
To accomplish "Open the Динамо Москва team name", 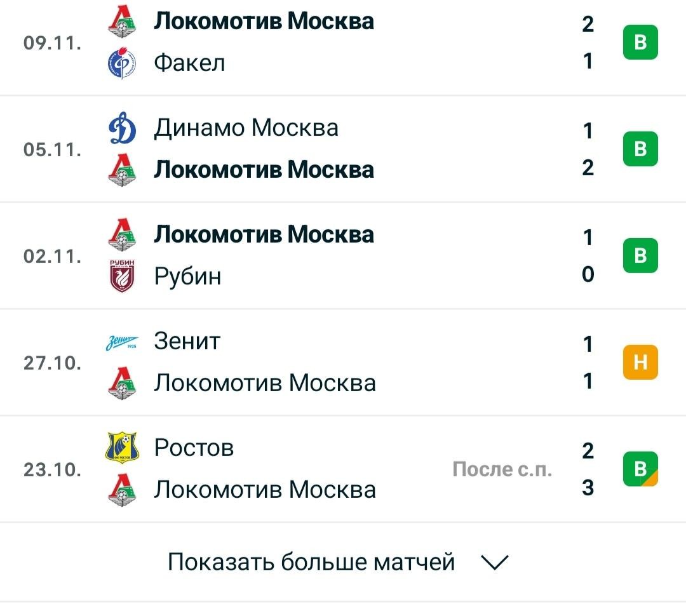I will pos(246,128).
